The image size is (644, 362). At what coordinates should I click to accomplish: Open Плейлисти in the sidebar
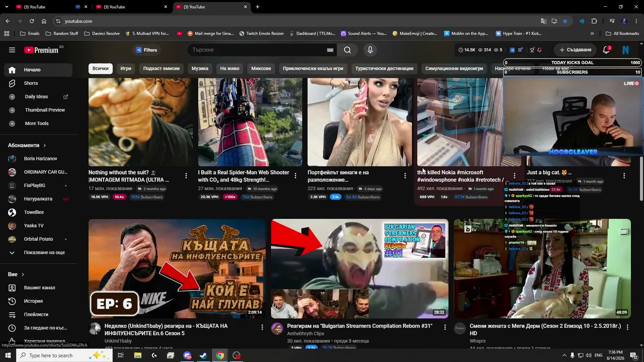coord(38,314)
